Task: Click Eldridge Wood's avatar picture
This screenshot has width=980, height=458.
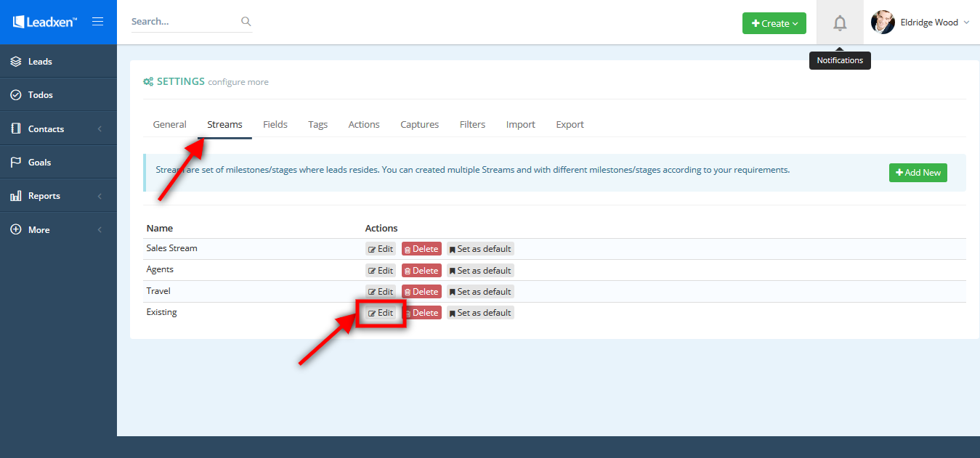Action: [883, 23]
